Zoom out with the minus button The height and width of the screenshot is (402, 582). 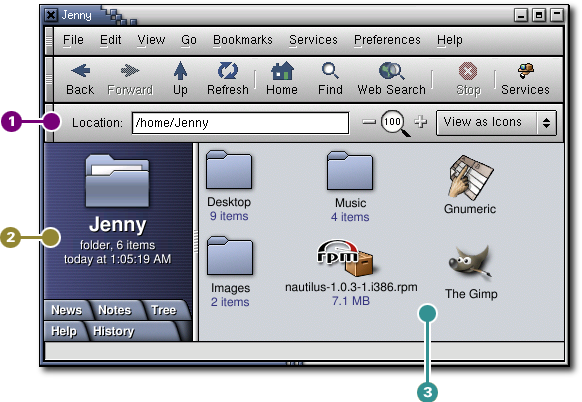[x=369, y=122]
